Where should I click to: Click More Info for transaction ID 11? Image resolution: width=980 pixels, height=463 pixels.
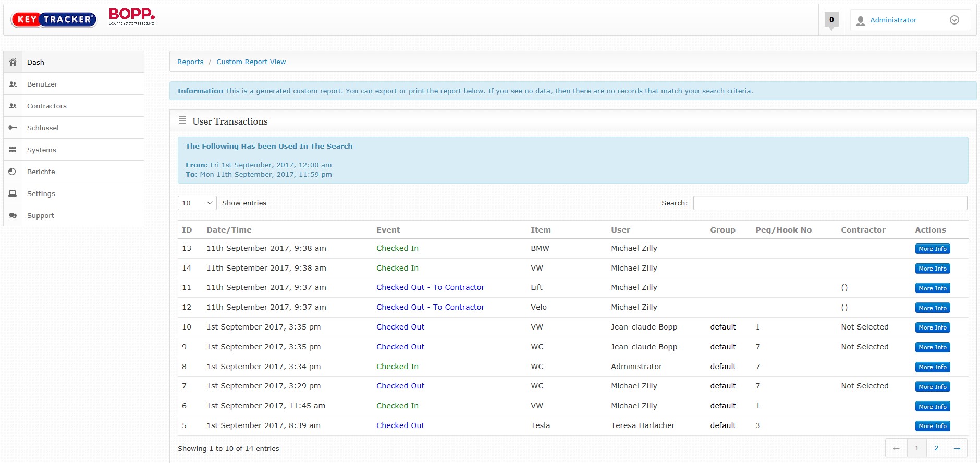tap(933, 288)
